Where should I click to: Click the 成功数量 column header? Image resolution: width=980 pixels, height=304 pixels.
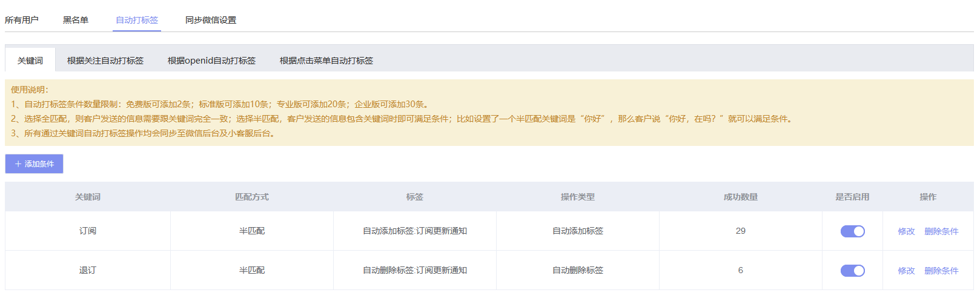(x=740, y=197)
